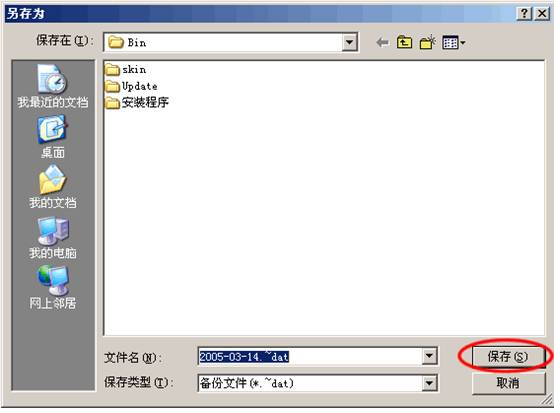The image size is (560, 413).
Task: Select the 安装程序 folder
Action: tap(137, 103)
